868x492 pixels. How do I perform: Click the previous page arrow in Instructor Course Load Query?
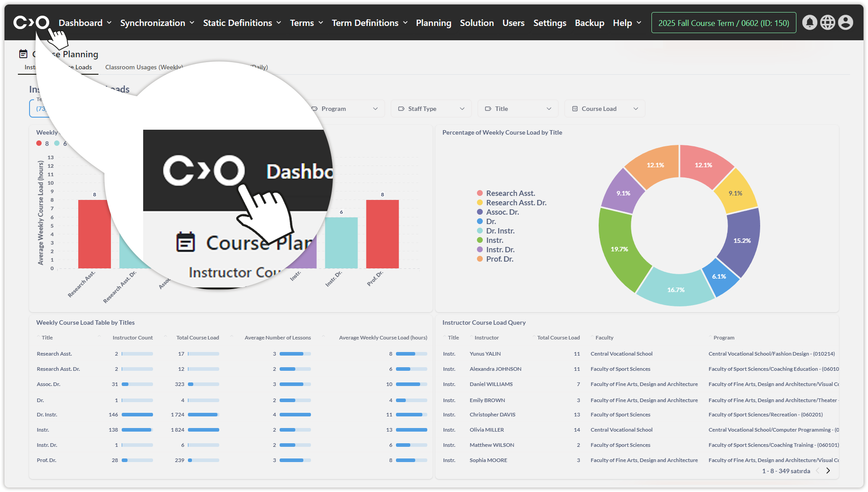tap(818, 471)
